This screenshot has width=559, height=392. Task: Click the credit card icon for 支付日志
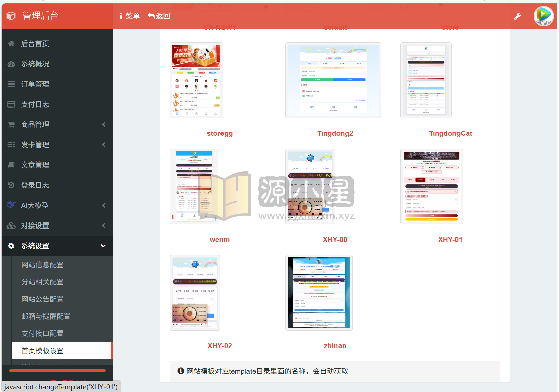coord(11,104)
